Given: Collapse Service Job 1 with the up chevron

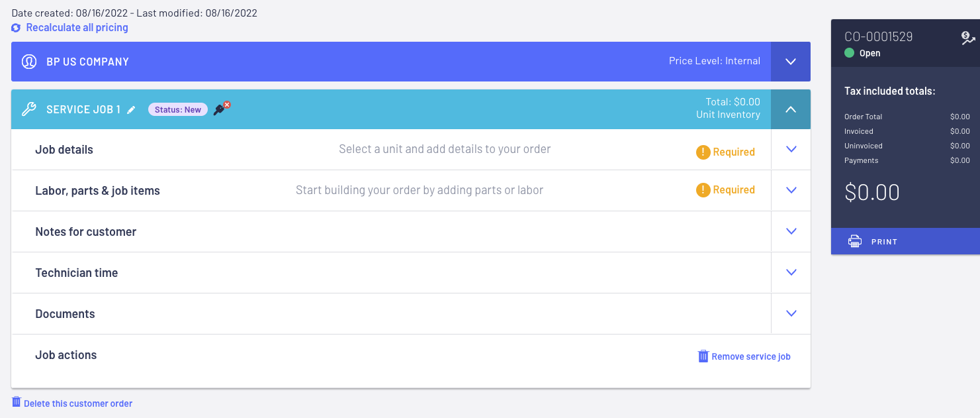Looking at the screenshot, I should pos(791,109).
